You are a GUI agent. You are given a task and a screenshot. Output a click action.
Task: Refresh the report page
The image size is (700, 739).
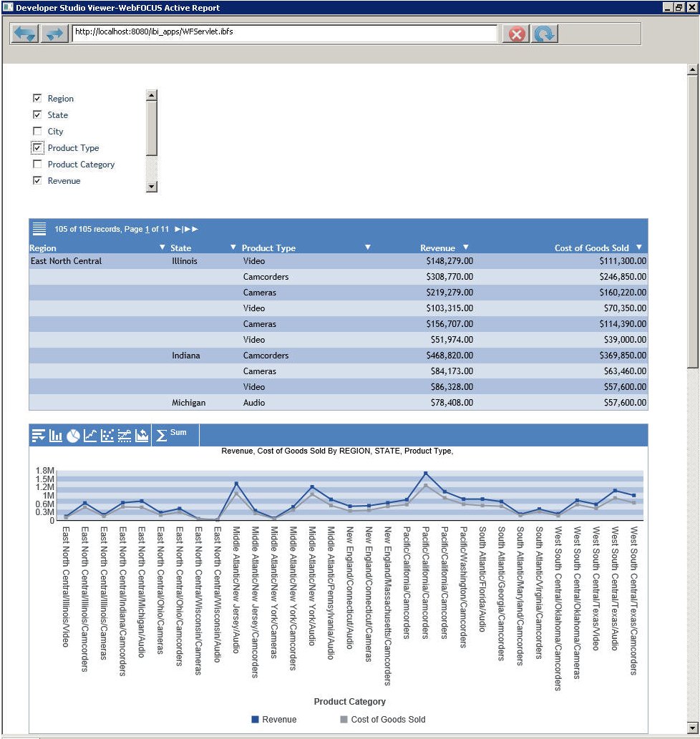[545, 34]
